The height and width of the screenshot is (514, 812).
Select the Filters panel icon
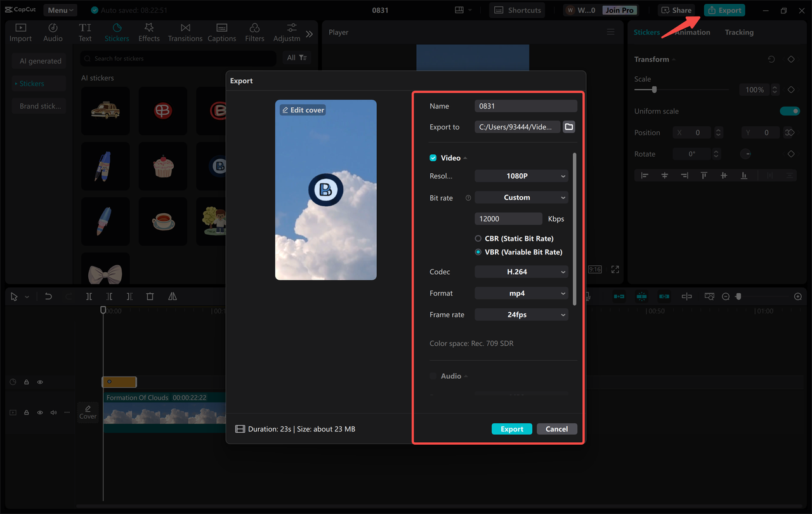pyautogui.click(x=254, y=32)
